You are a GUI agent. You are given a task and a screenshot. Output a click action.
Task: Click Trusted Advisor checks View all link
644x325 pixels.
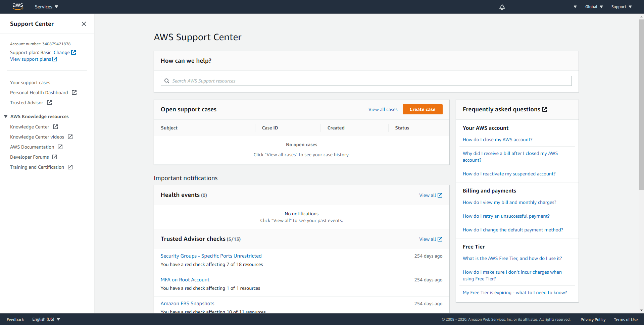click(428, 239)
